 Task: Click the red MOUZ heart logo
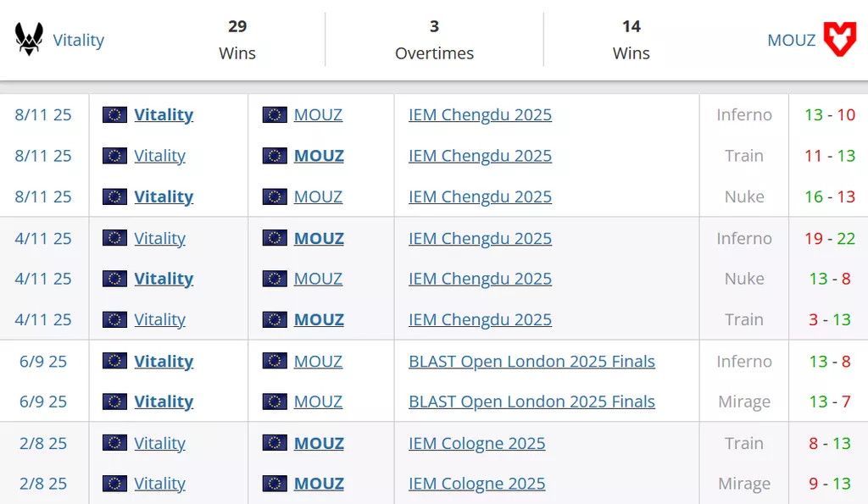tap(840, 39)
